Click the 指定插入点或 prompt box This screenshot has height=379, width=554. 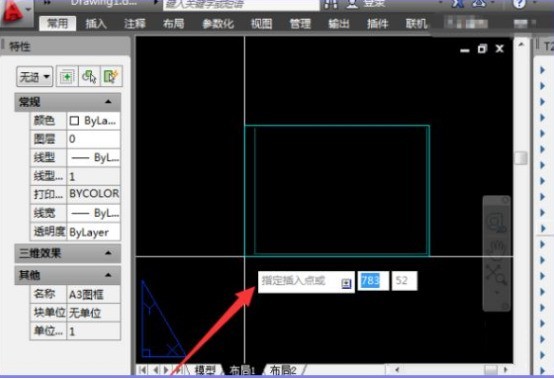pos(306,282)
